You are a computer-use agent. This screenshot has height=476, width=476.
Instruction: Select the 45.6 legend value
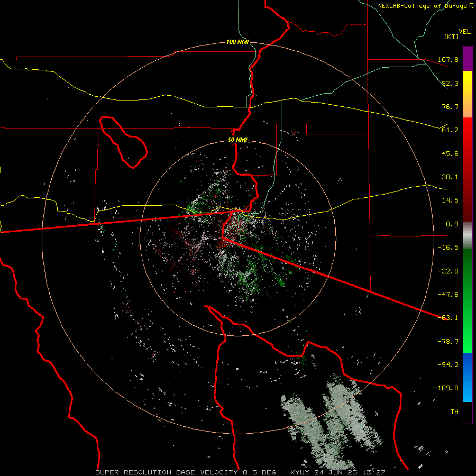click(450, 153)
